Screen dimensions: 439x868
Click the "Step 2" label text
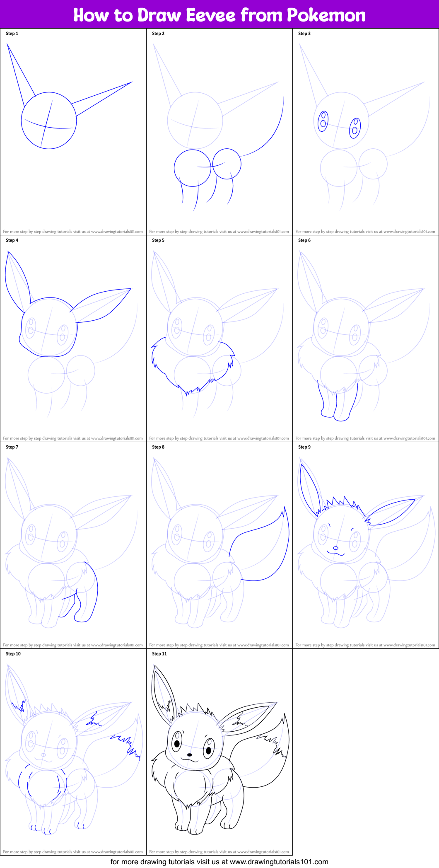pos(158,34)
